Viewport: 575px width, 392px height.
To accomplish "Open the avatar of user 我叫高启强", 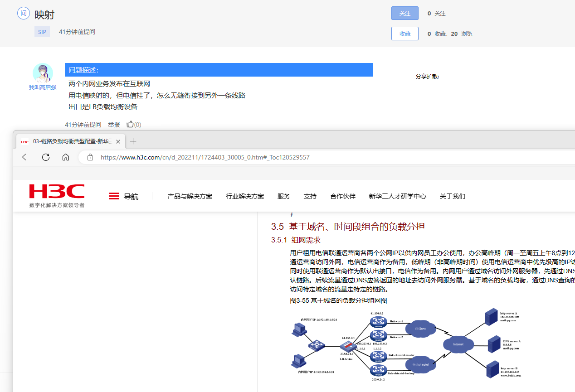I will (x=43, y=73).
